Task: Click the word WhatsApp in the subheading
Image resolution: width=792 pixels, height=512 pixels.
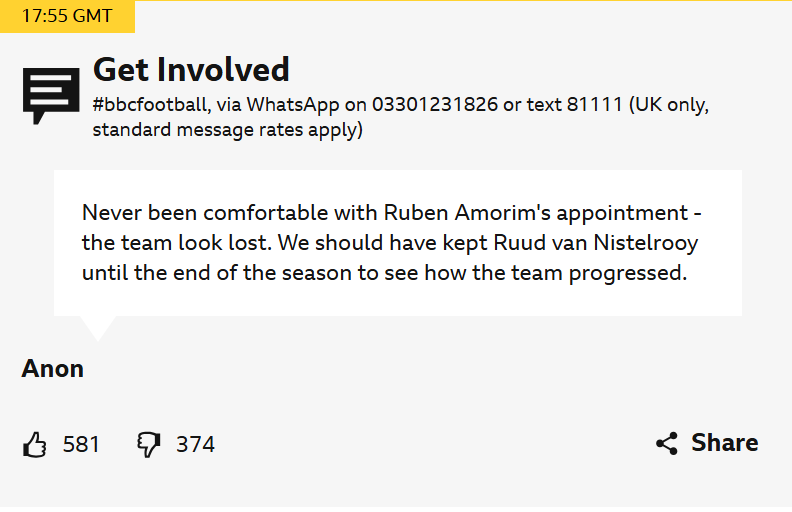Action: point(293,105)
